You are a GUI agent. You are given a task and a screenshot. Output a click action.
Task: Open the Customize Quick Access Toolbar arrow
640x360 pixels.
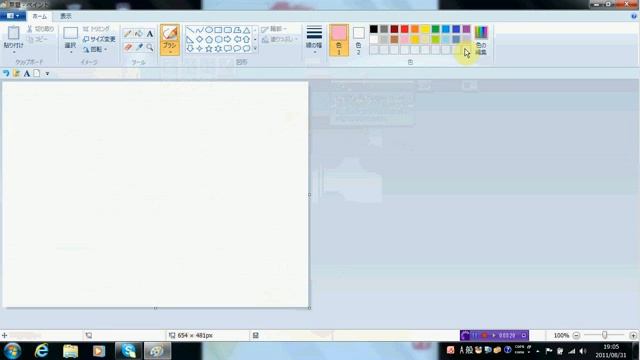(47, 74)
